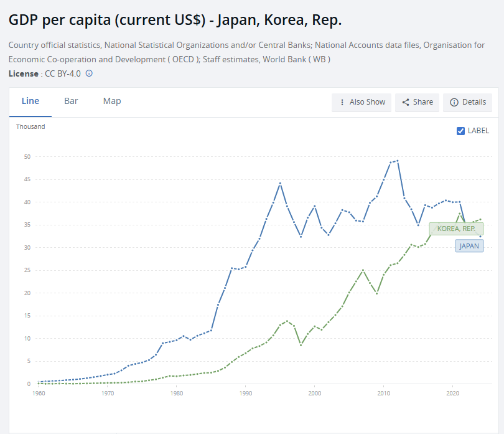The width and height of the screenshot is (504, 434).
Task: Click Korea's 1998 dip data point
Action: coord(301,345)
